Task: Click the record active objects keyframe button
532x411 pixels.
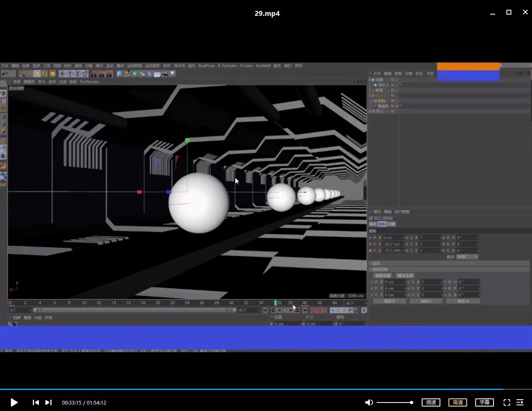Action: point(313,310)
